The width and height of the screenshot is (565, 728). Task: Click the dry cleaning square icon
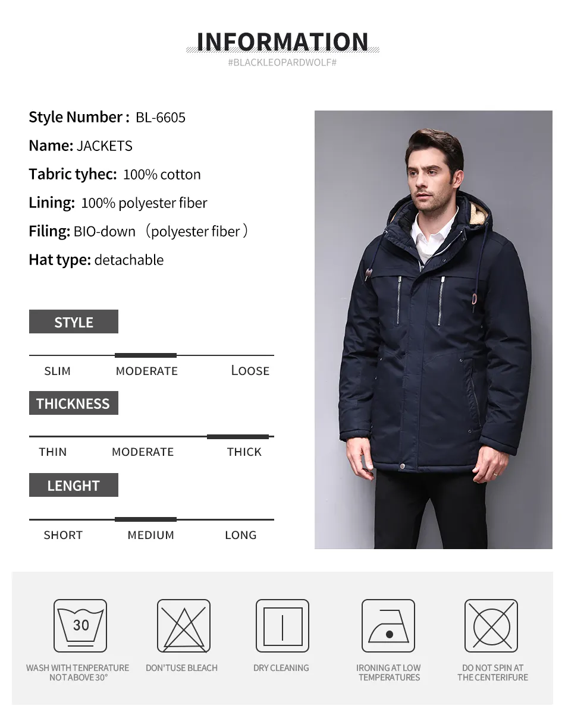[x=282, y=626]
